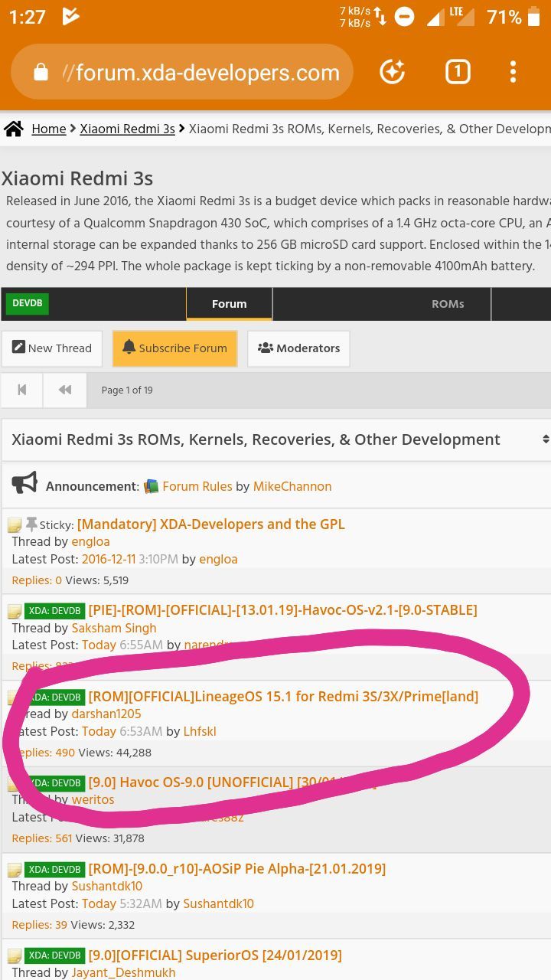Show Replies: 0 for the GPL thread
The height and width of the screenshot is (980, 551).
(x=37, y=580)
